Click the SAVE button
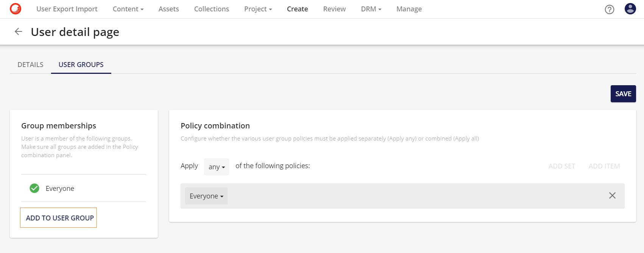The height and width of the screenshot is (253, 644). (623, 94)
